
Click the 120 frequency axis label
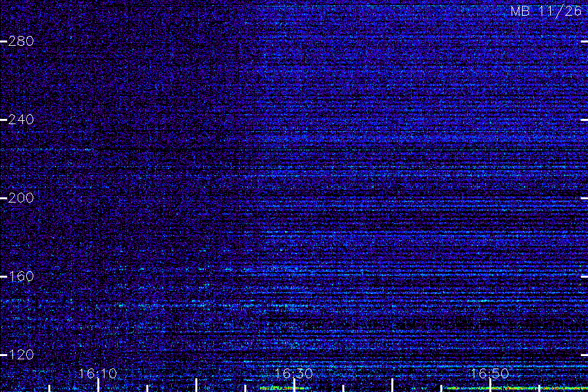21,355
